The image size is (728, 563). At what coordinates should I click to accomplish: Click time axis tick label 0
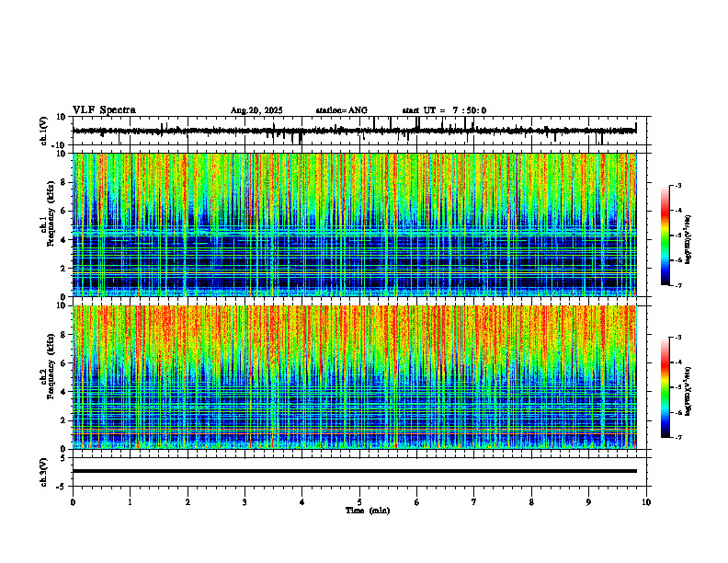[73, 502]
